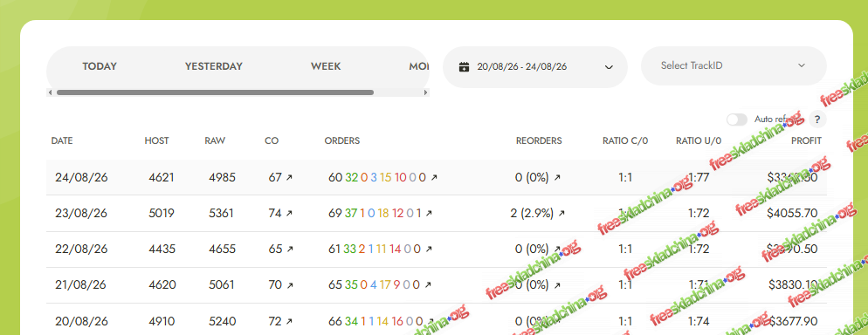868x335 pixels.
Task: Open CO details arrow for 24/08/26
Action: 289,177
